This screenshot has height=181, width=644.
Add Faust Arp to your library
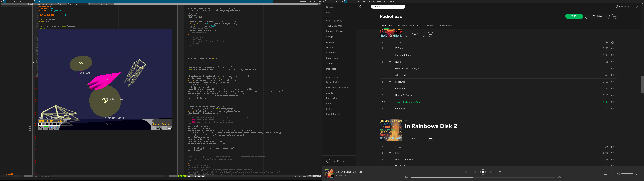click(x=389, y=82)
